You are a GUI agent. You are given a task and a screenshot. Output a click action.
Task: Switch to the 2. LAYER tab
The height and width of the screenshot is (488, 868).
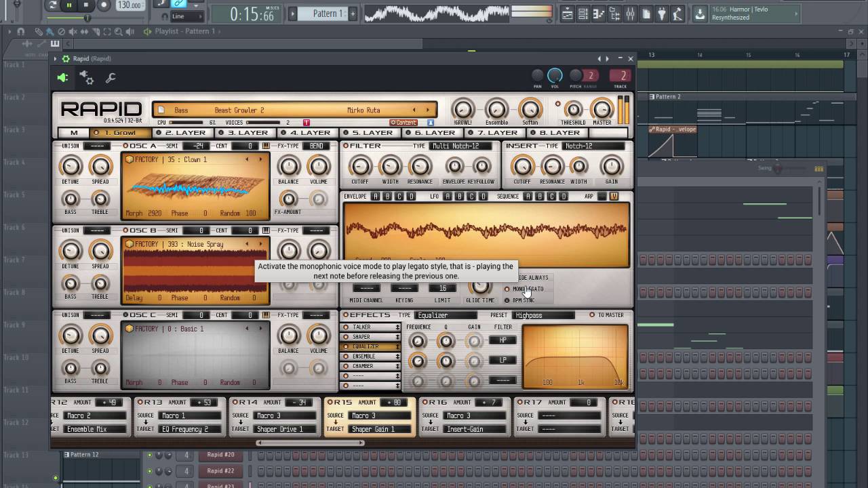pos(182,133)
